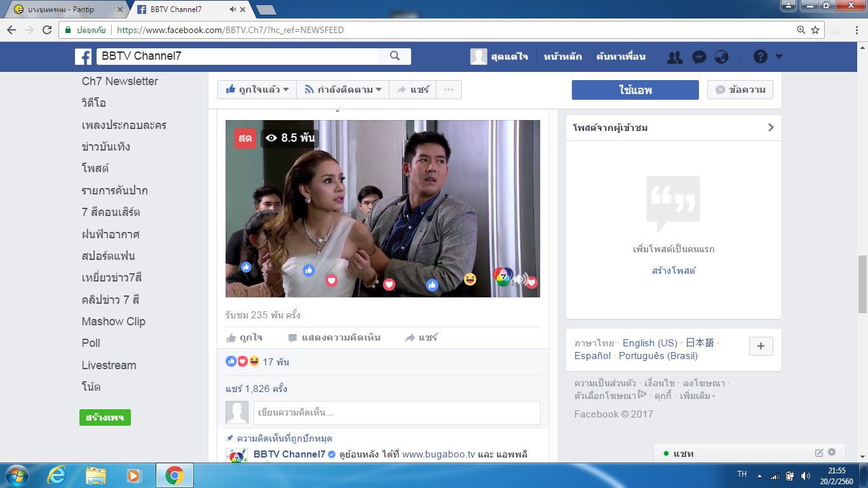Toggle the video sound speaker icon

520,279
